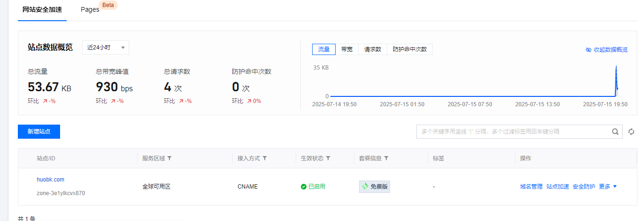Click the 930 bps peak bandwidth value

pos(114,87)
